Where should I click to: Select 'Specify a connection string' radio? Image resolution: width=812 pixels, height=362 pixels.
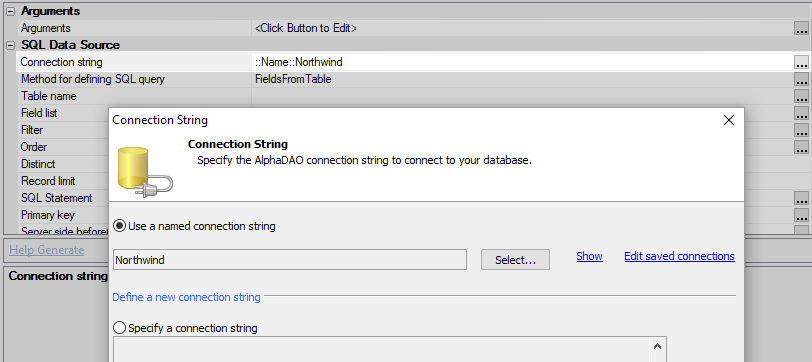pyautogui.click(x=120, y=328)
